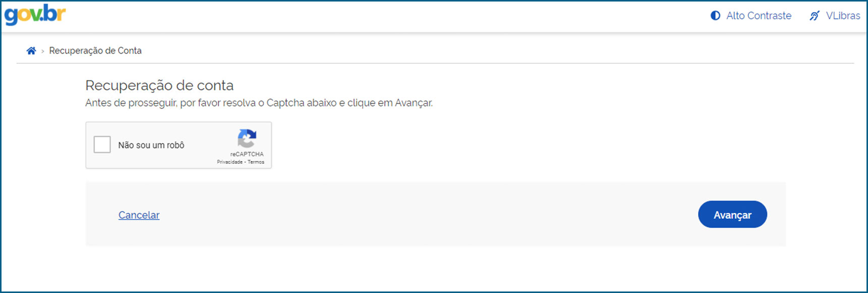Select the Alto Contraste half-circle icon

tap(715, 16)
